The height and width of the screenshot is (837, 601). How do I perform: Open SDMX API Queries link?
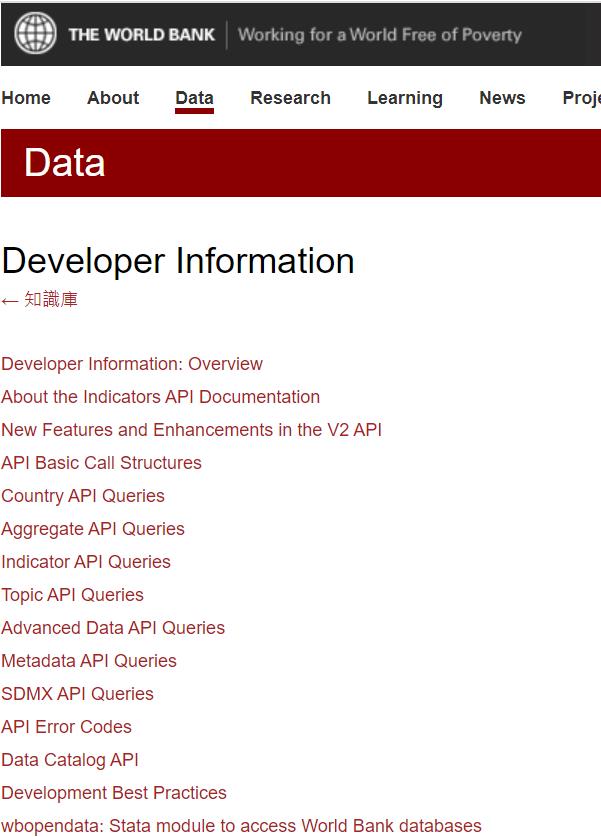coord(77,694)
